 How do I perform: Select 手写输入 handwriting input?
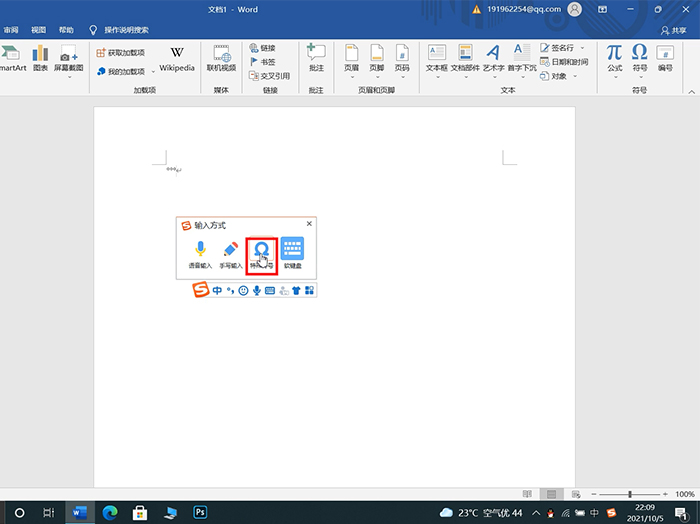[231, 254]
